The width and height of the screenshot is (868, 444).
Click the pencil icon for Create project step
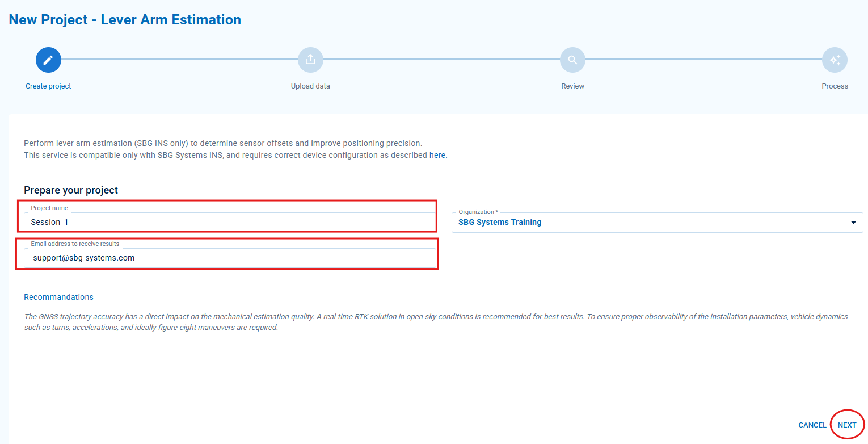[48, 60]
